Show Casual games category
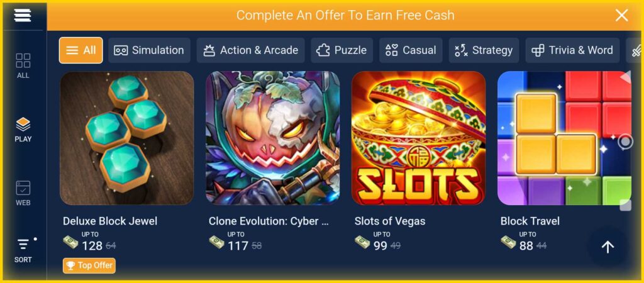The image size is (644, 283). (411, 50)
